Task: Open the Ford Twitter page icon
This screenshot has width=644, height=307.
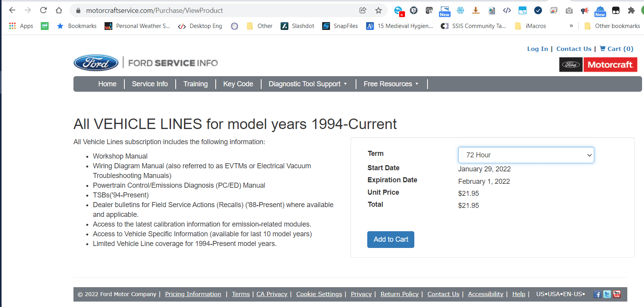Action: coord(607,294)
